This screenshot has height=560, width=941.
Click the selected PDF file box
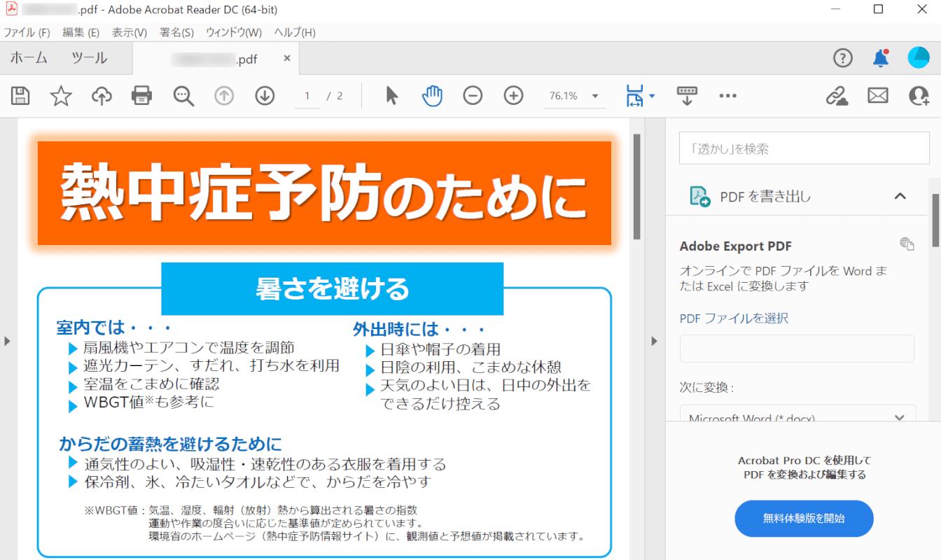797,349
